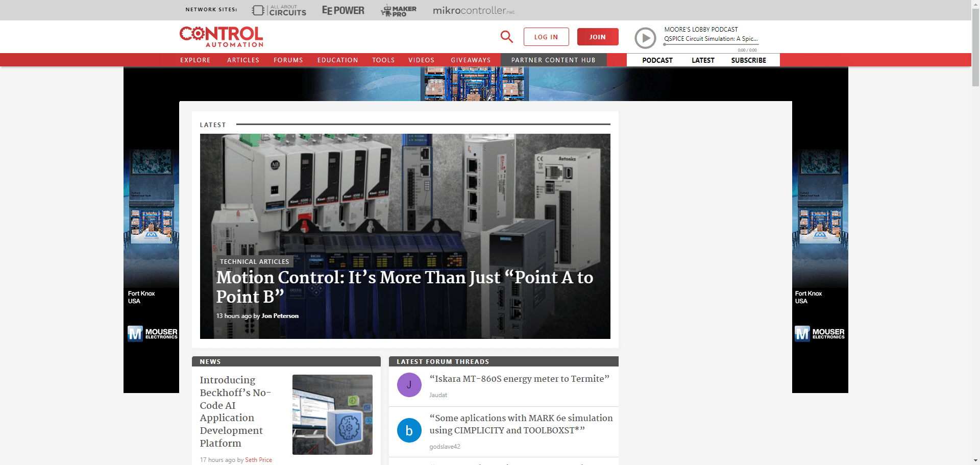Open forum user godslave42's profile
This screenshot has height=465, width=980.
[445, 447]
